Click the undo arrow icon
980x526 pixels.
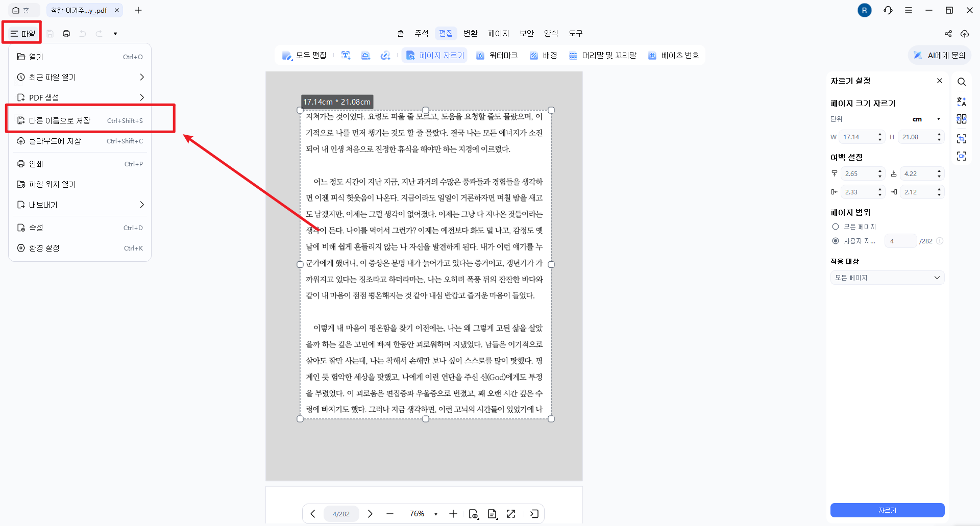[83, 34]
